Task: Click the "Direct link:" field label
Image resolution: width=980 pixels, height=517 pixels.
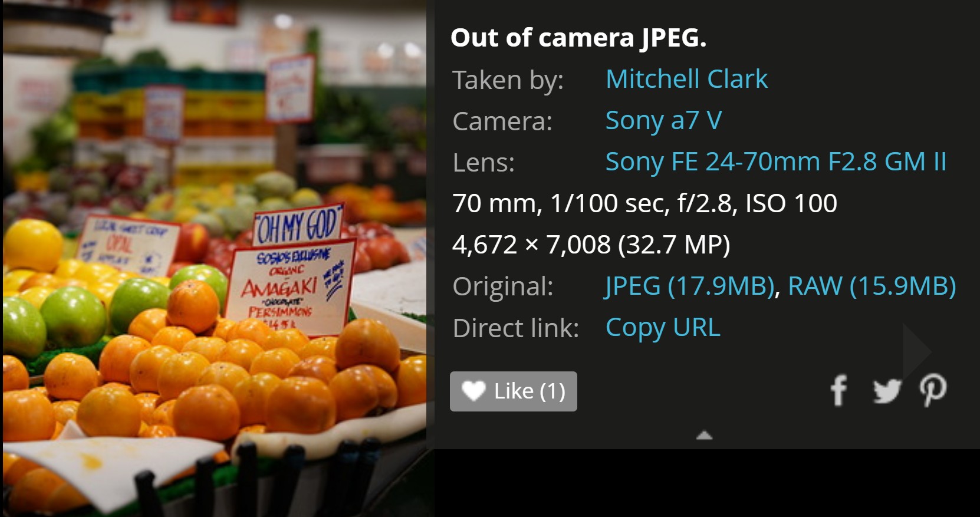Action: point(516,328)
